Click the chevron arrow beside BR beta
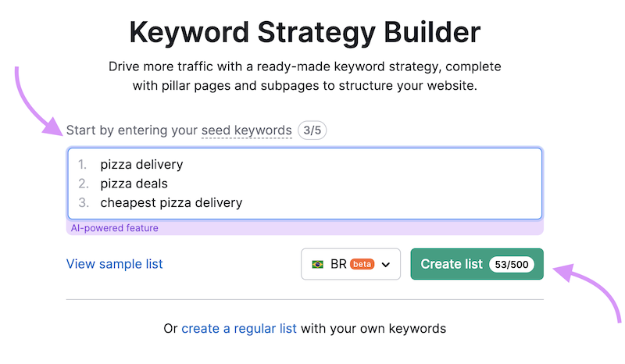Image resolution: width=625 pixels, height=364 pixels. pyautogui.click(x=386, y=265)
